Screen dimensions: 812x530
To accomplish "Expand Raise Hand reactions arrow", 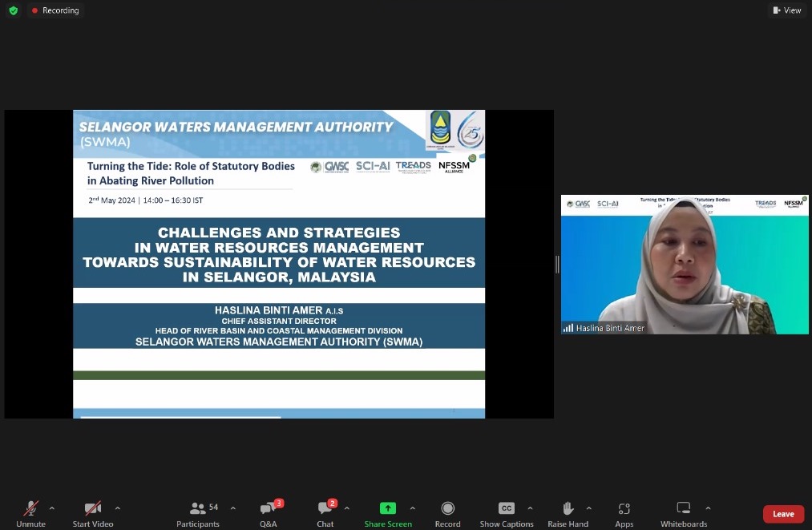I will click(x=589, y=508).
